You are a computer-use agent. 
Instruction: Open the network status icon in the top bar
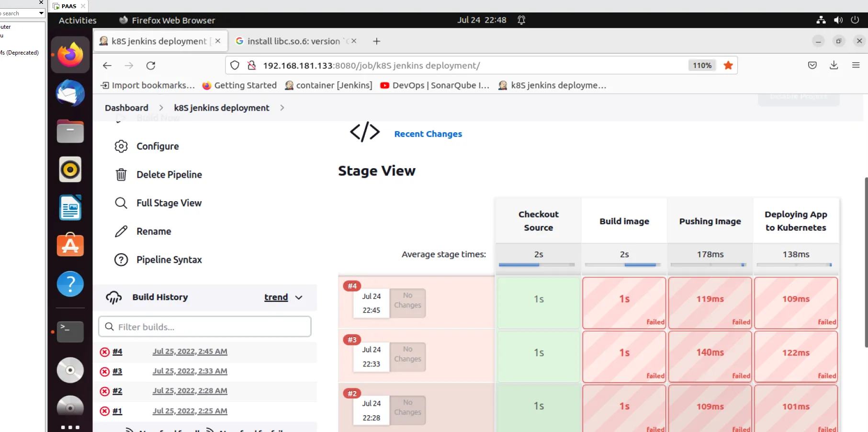(821, 20)
